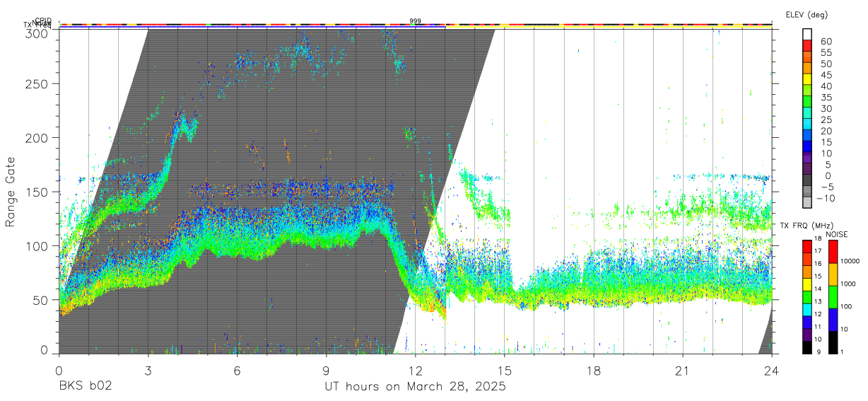The width and height of the screenshot is (868, 401).
Task: Click the -10 value on the ELEV scale
Action: coord(825,198)
